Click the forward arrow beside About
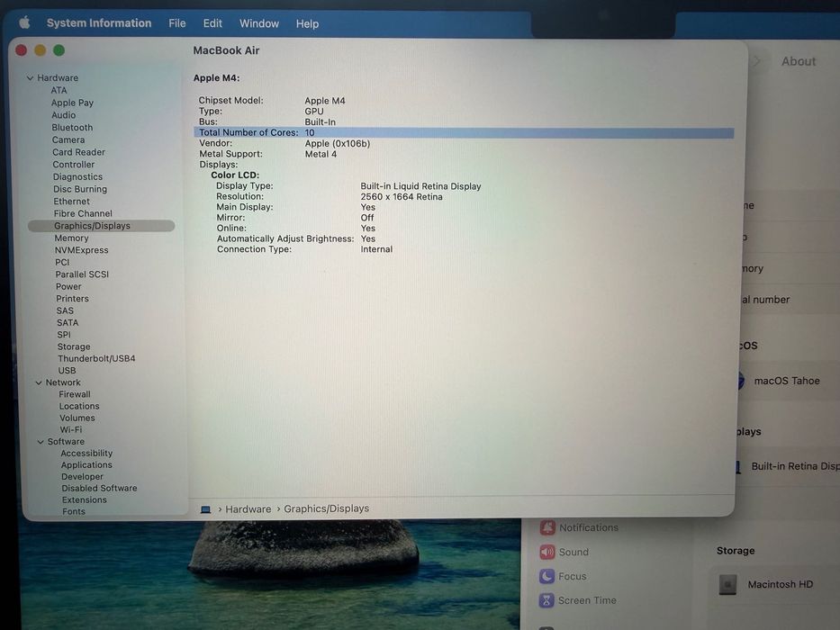840x630 pixels. click(x=756, y=61)
